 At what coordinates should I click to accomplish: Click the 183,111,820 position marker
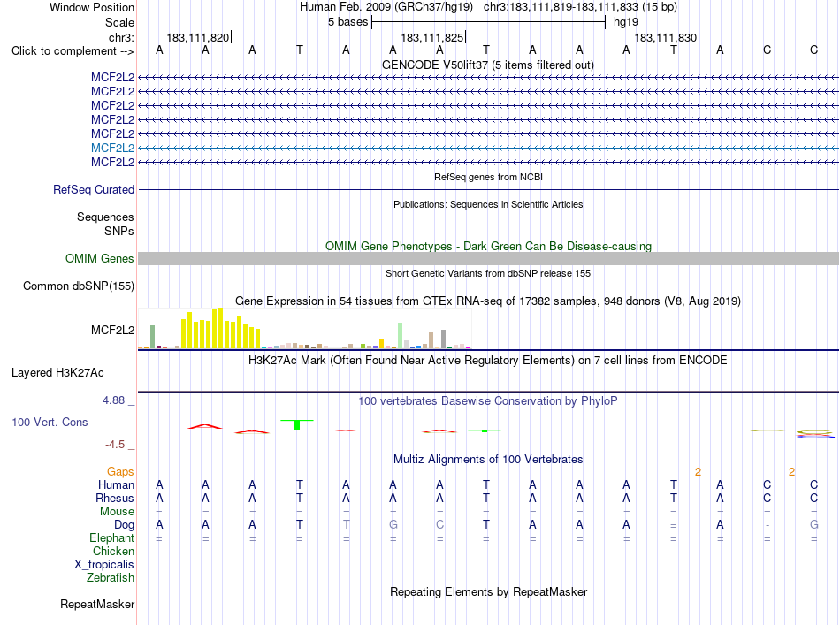tap(198, 37)
